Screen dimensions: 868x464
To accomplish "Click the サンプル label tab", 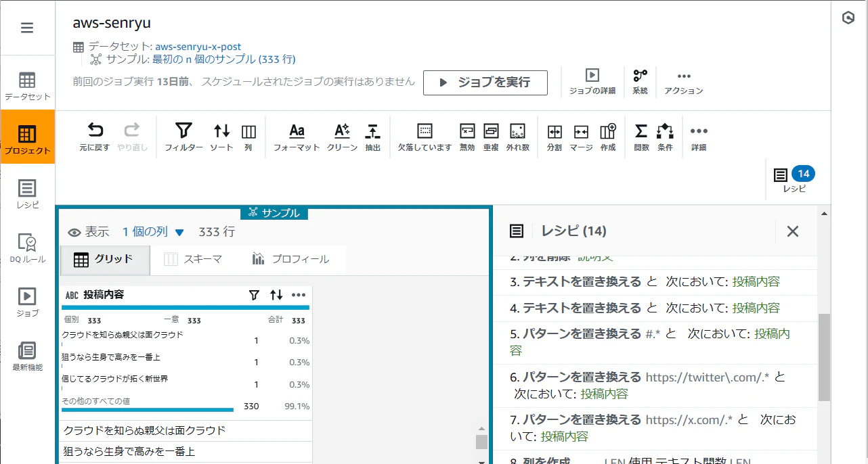I will (x=274, y=213).
